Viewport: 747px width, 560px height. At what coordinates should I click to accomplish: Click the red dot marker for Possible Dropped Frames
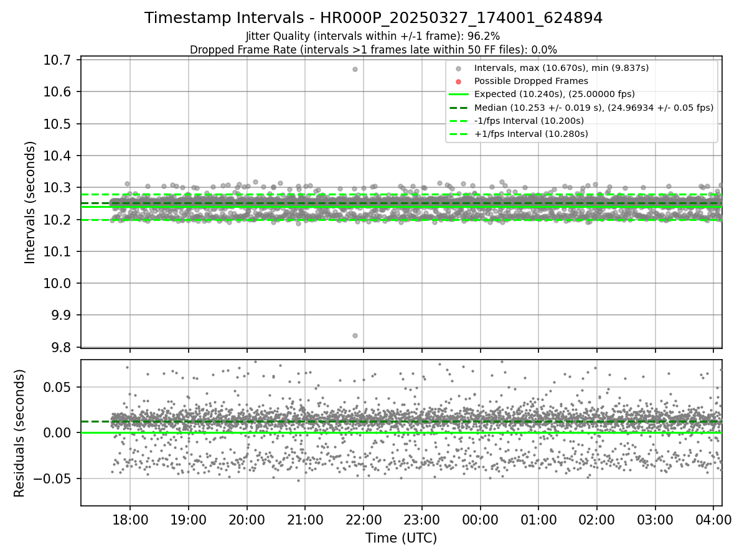[458, 82]
